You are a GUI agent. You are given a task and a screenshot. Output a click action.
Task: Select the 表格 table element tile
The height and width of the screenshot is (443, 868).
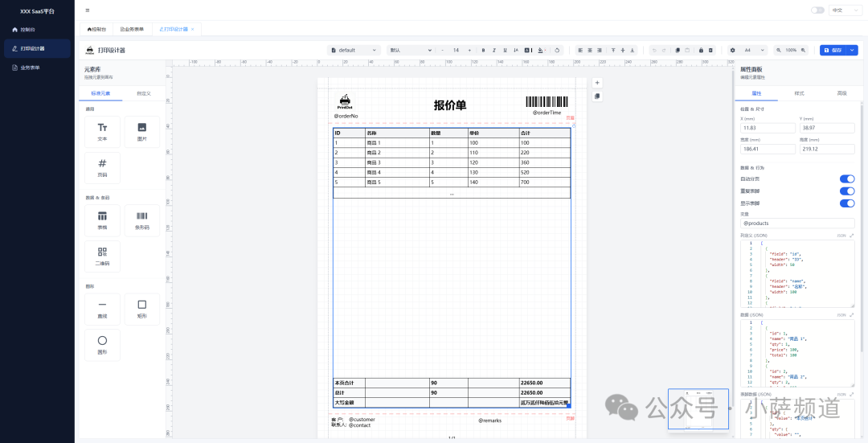point(102,220)
